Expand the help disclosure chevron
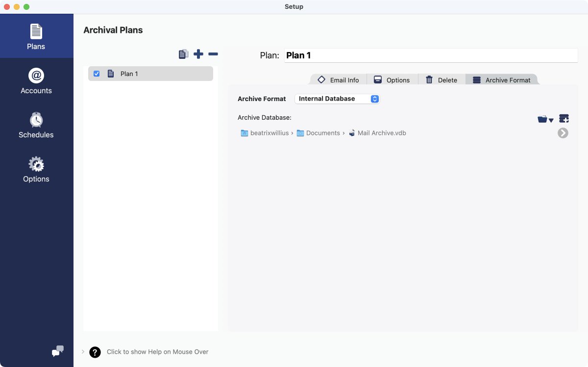The image size is (588, 367). tap(83, 351)
